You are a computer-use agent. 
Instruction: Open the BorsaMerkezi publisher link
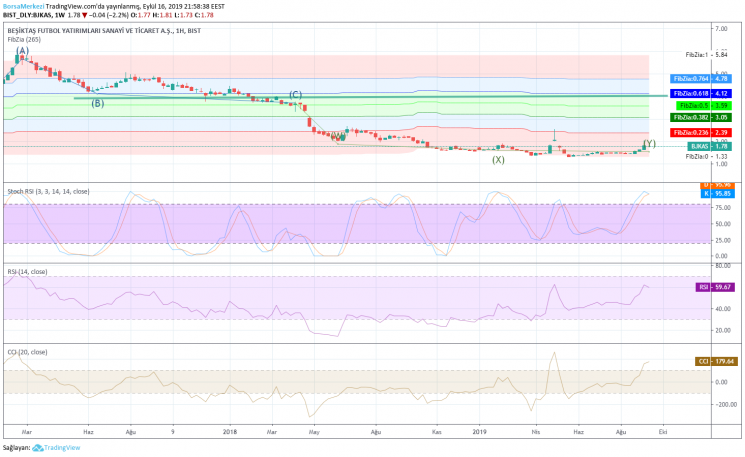(23, 7)
